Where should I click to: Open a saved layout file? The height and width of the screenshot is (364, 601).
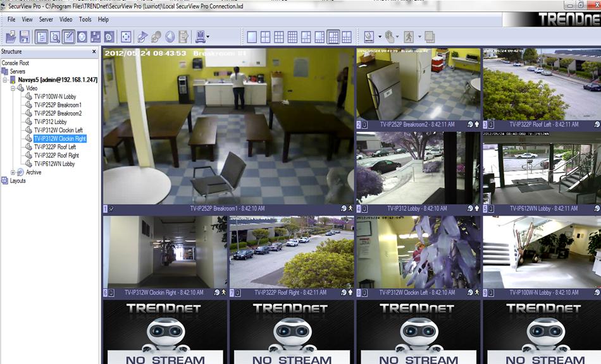9,38
